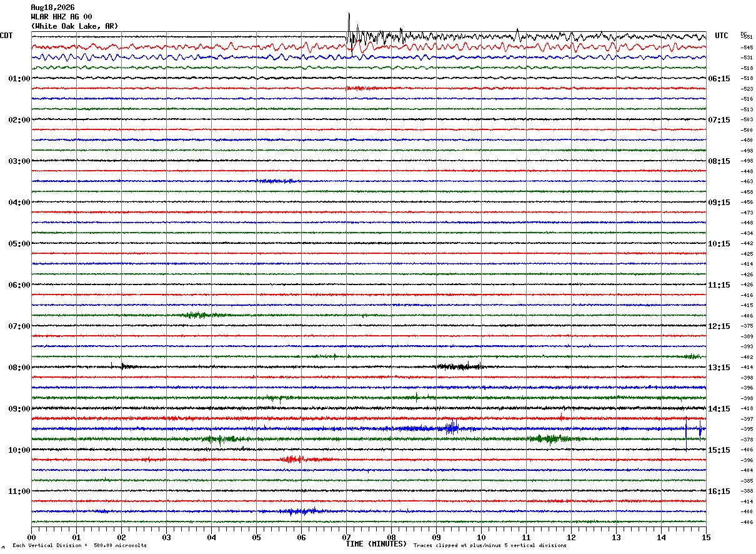Click the -551 DC offset value

click(x=747, y=37)
